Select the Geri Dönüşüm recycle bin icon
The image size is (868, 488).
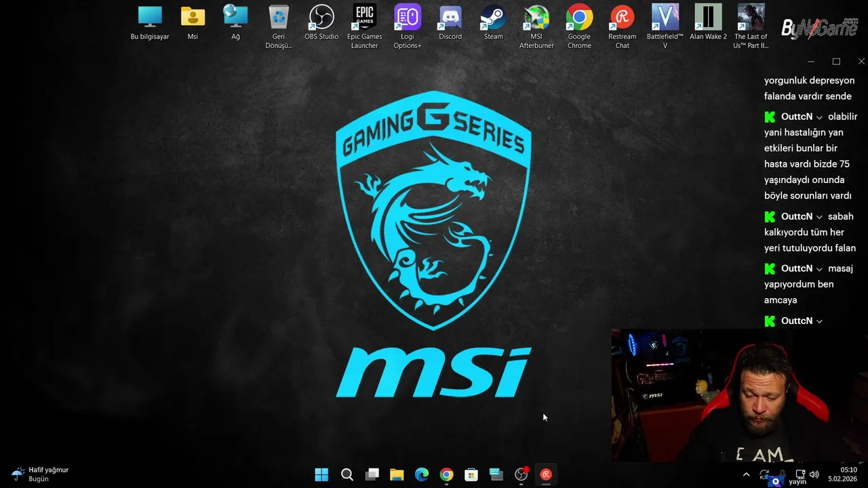(279, 26)
